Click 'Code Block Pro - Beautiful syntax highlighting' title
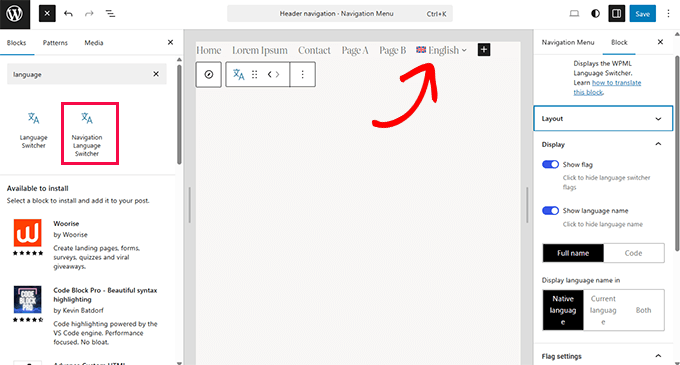This screenshot has width=680, height=365. (x=105, y=295)
